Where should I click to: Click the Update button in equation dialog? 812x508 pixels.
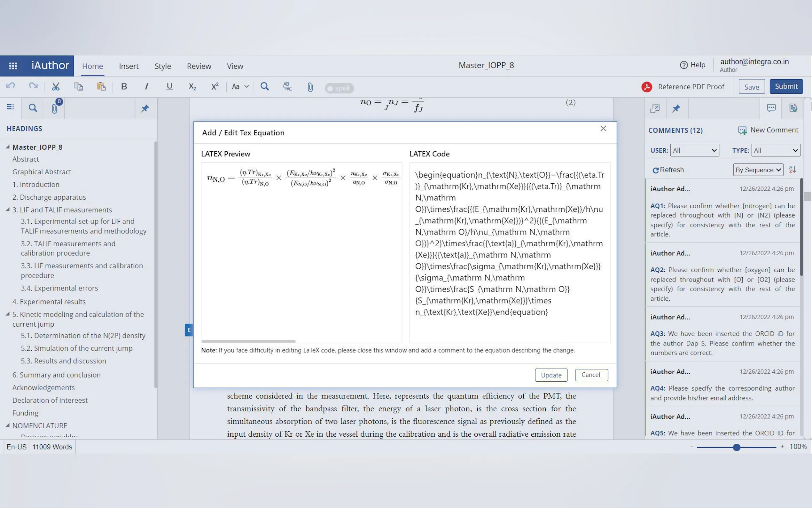coord(551,375)
